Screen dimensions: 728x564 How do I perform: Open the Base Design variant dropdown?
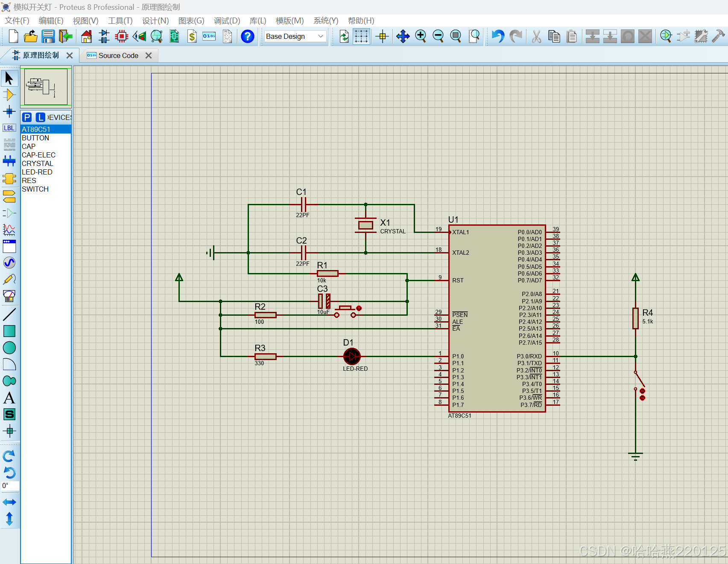(x=295, y=37)
